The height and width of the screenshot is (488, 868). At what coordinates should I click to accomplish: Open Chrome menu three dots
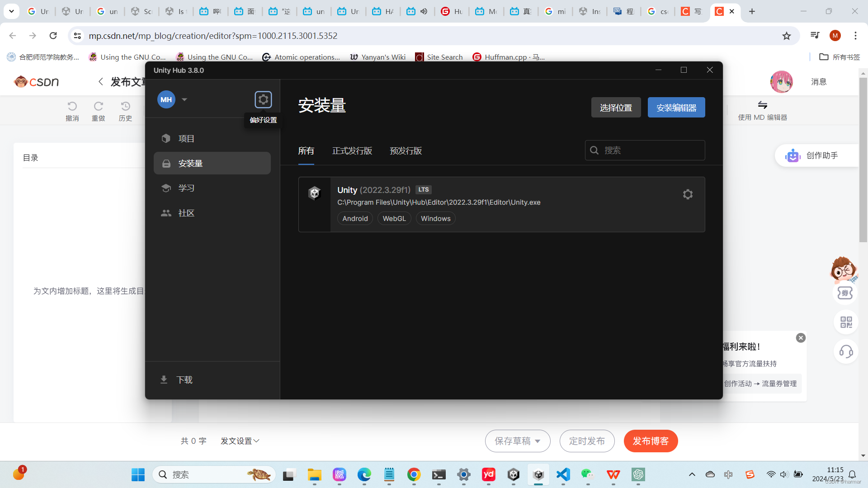855,36
